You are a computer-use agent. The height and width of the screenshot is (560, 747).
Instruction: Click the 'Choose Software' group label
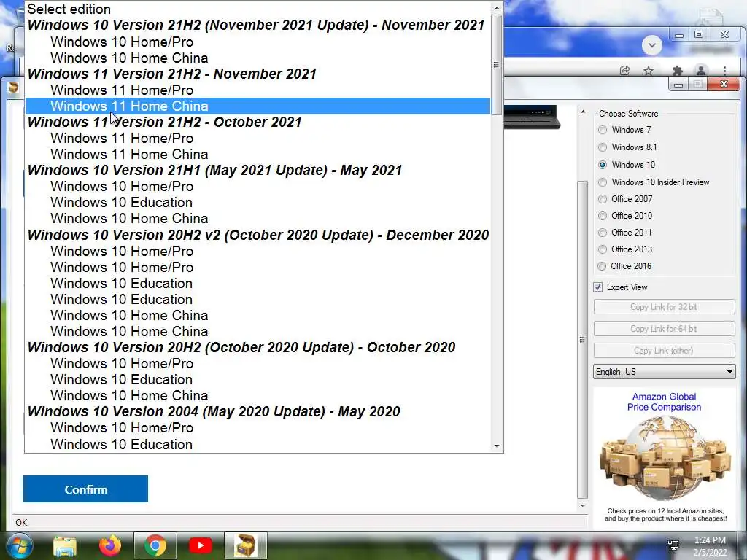pyautogui.click(x=628, y=114)
